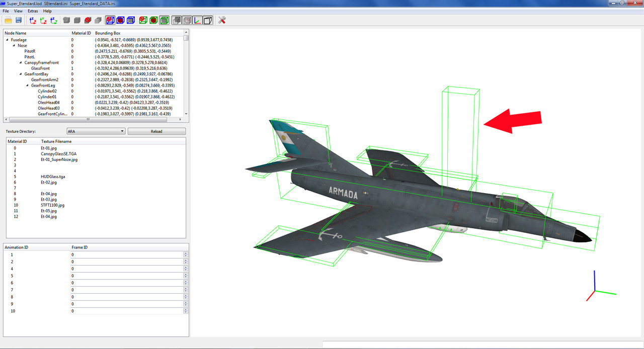Screen dimensions: 644x349
Task: Click the gray shape with red prohibition icon
Action: (x=88, y=21)
